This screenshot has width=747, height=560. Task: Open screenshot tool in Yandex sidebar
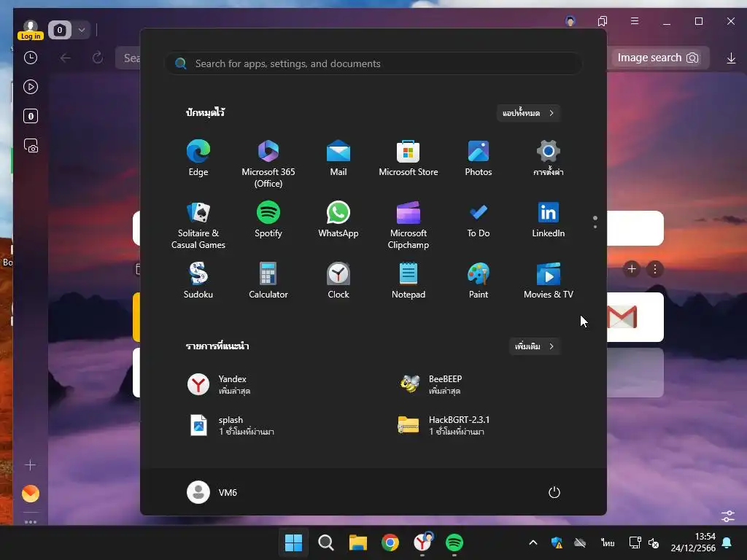coord(31,146)
